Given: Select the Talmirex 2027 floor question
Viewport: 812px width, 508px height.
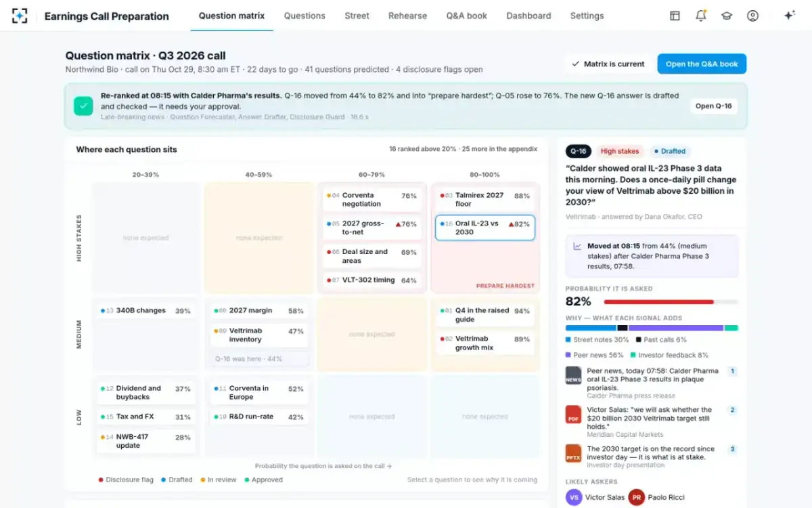Looking at the screenshot, I should pos(484,199).
